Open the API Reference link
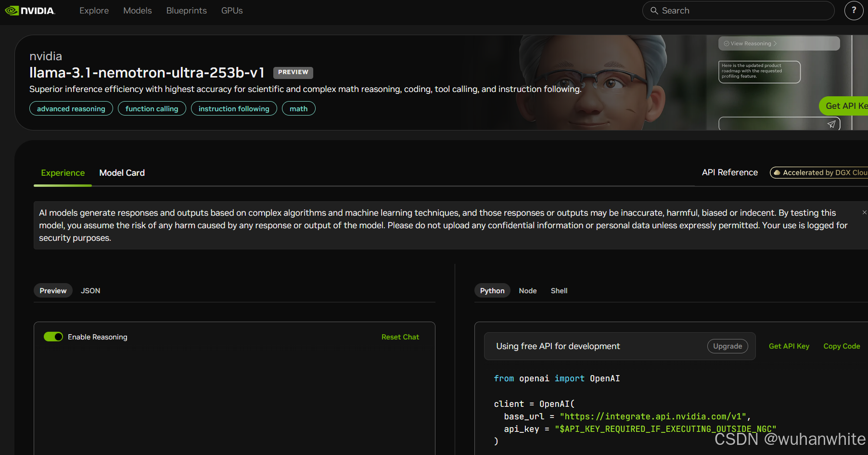This screenshot has width=868, height=455. [x=729, y=172]
